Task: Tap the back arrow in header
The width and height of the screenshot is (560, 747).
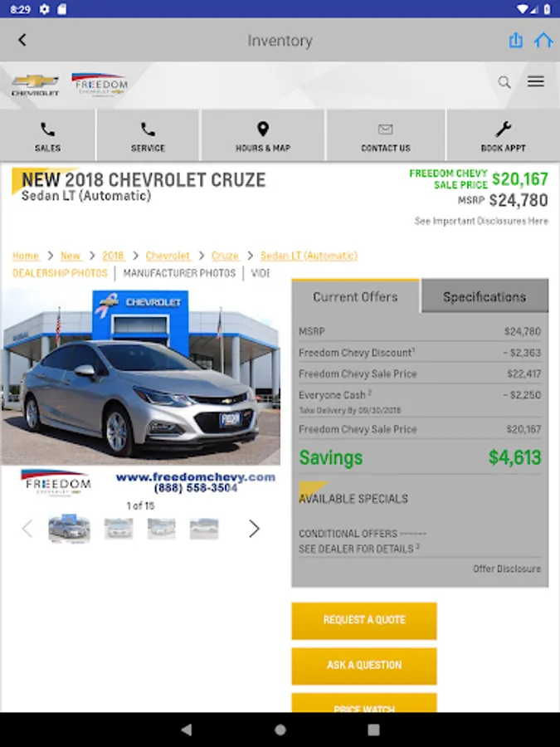Action: pos(22,40)
